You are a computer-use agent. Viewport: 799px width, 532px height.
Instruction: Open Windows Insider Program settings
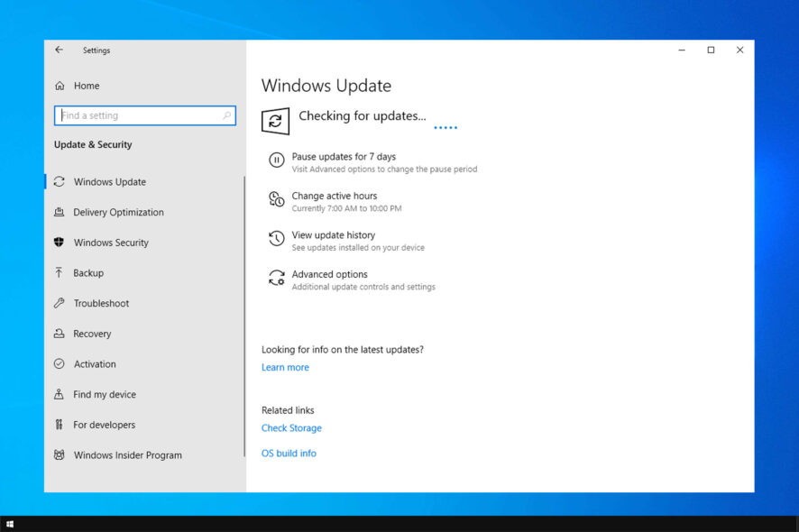pos(127,455)
